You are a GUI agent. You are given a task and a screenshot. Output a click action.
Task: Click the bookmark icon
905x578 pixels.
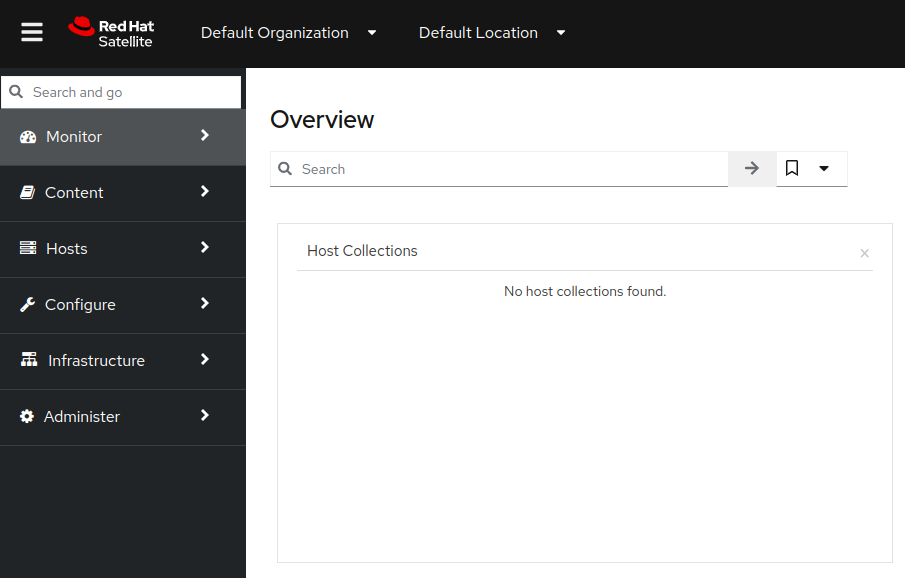792,169
